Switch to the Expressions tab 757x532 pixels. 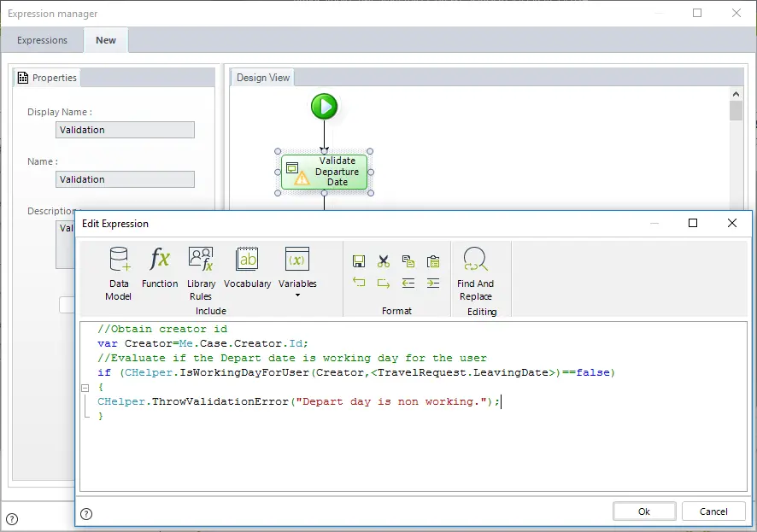42,40
